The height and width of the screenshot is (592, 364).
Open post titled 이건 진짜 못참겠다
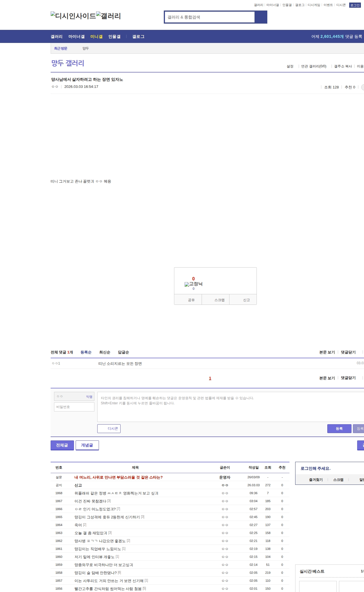pyautogui.click(x=90, y=501)
